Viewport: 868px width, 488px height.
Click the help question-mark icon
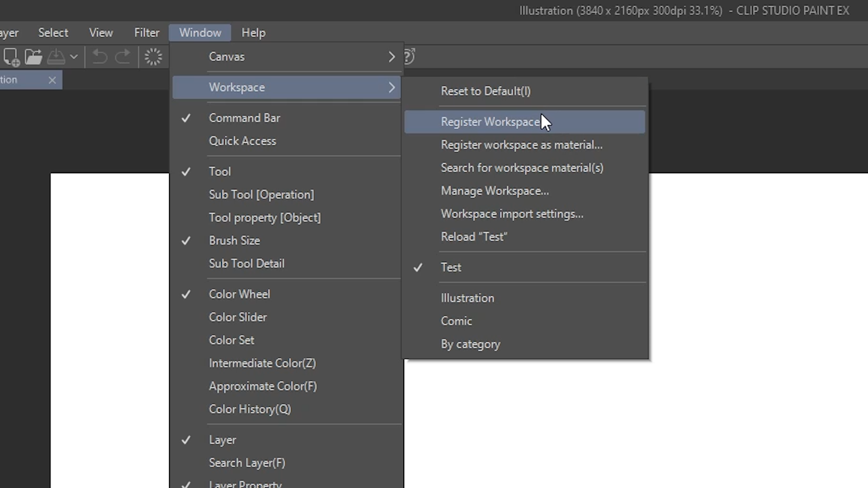(x=409, y=57)
